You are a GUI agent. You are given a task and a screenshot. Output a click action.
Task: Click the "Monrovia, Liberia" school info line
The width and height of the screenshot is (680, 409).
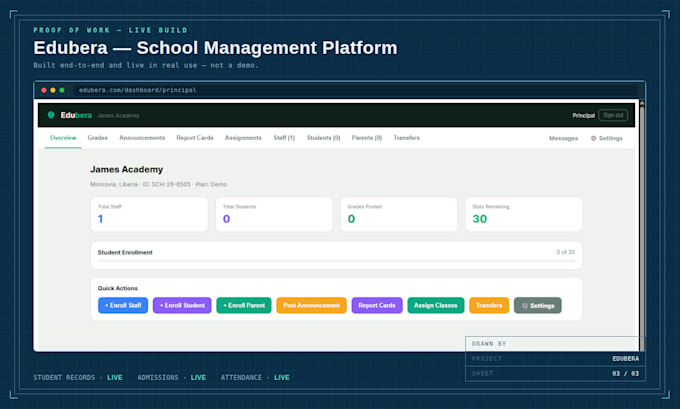[x=158, y=184]
